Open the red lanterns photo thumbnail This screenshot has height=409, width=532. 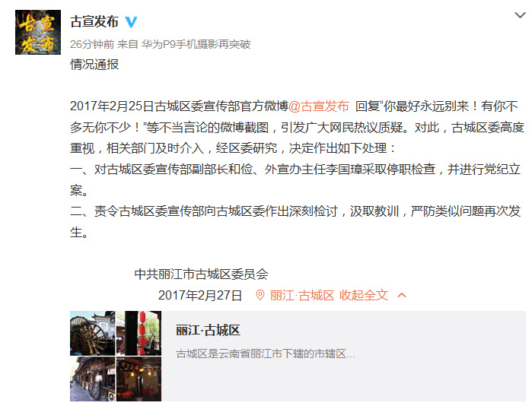click(139, 333)
